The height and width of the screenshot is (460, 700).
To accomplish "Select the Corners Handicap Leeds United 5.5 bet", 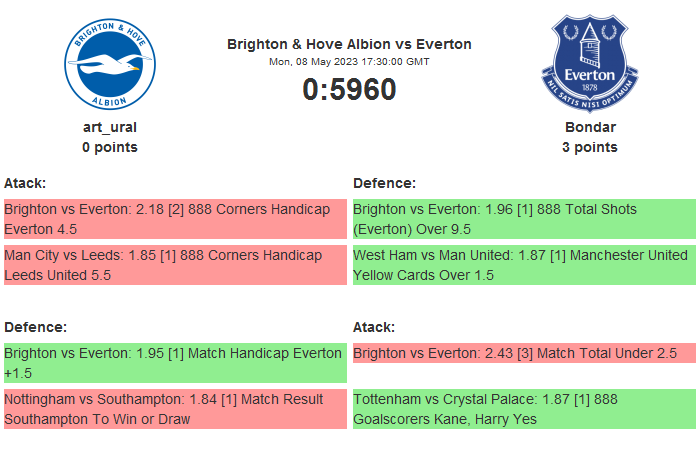I will 175,265.
